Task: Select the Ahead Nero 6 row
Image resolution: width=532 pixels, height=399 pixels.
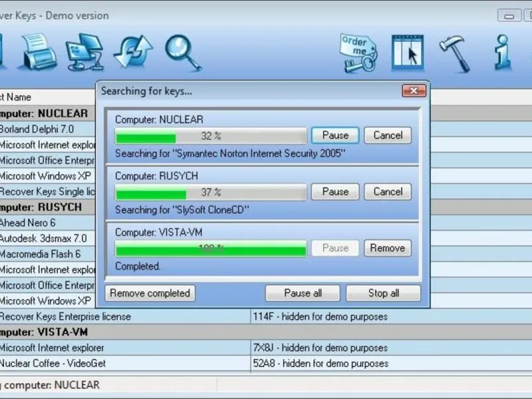Action: [47, 223]
